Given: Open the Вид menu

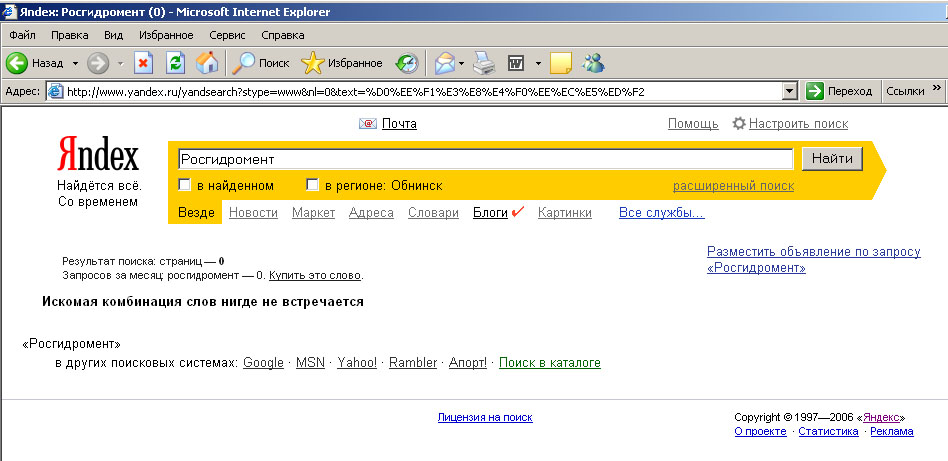Looking at the screenshot, I should click(x=114, y=35).
